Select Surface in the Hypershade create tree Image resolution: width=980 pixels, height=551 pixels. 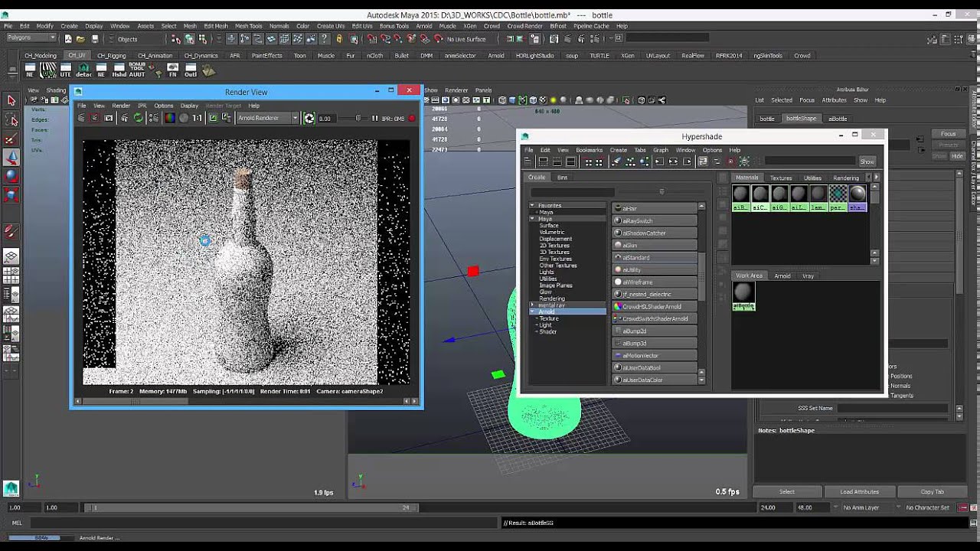[x=548, y=226]
